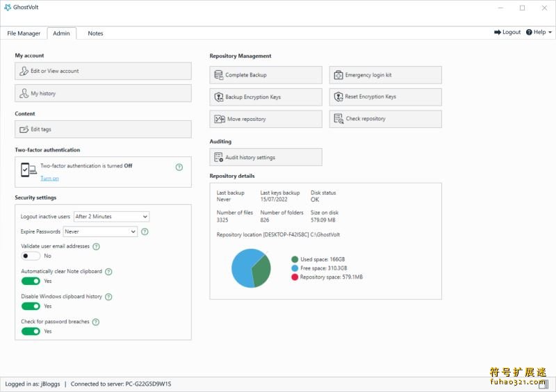Click the Logout text

(512, 32)
